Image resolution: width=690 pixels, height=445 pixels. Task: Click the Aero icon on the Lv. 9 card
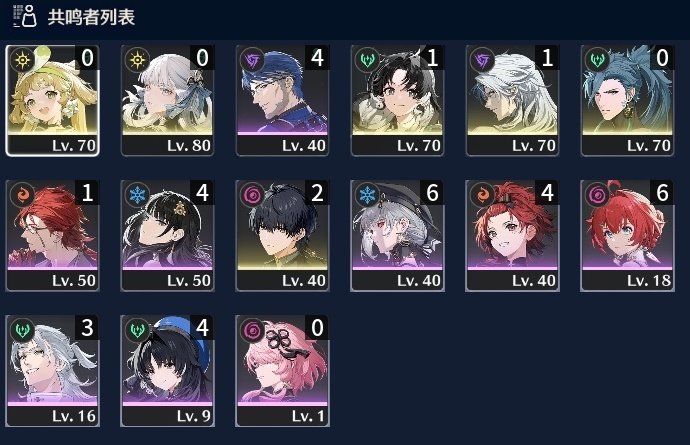click(137, 329)
